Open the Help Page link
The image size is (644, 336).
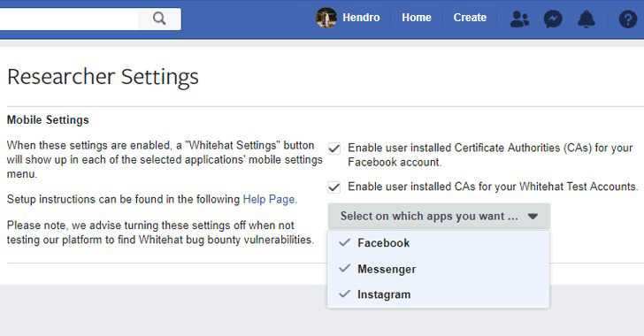269,199
